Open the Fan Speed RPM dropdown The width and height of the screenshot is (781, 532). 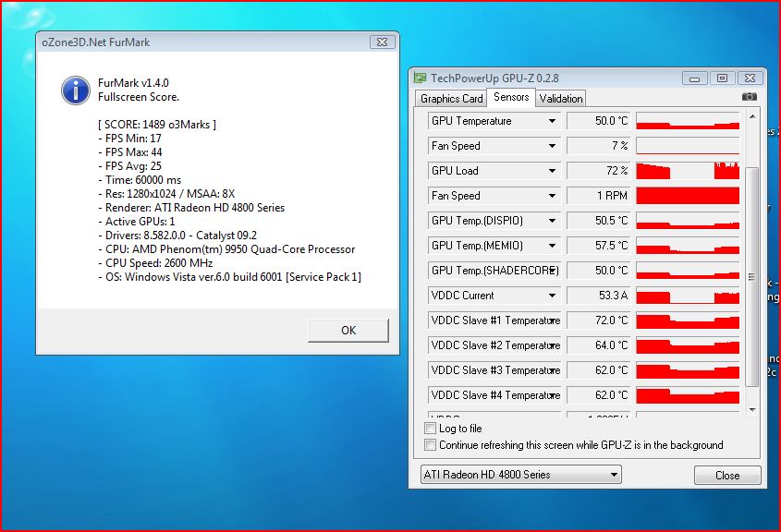552,196
